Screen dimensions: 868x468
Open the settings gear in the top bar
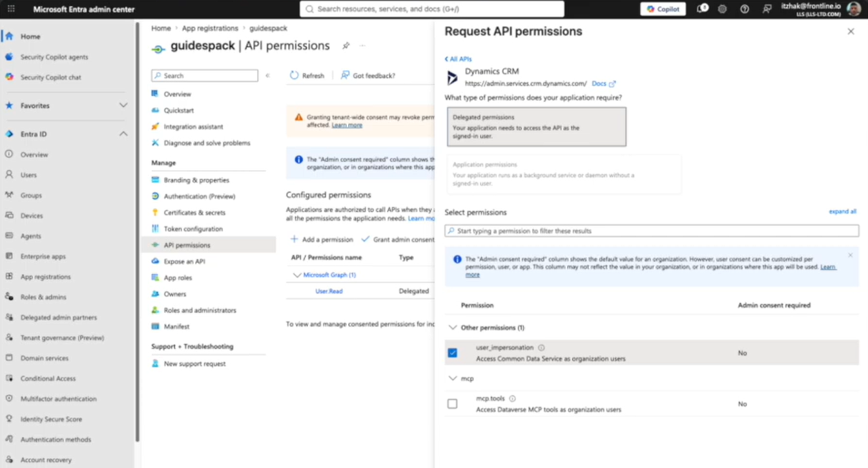[722, 9]
